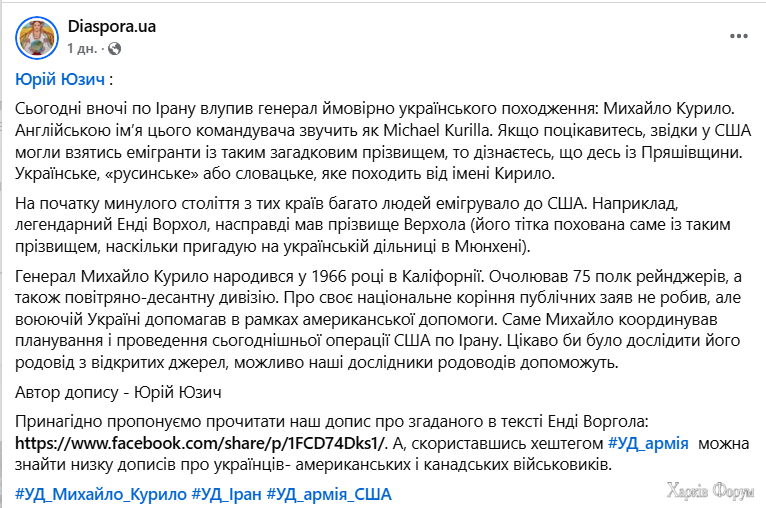Screen dimensions: 766x508
Task: Click the "1 дн." post timestamp
Action: (x=82, y=49)
